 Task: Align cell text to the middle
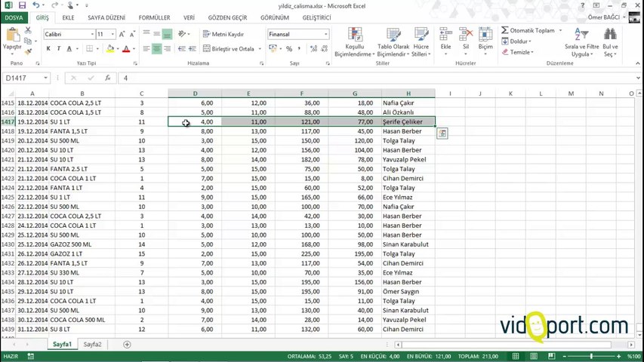(x=156, y=34)
